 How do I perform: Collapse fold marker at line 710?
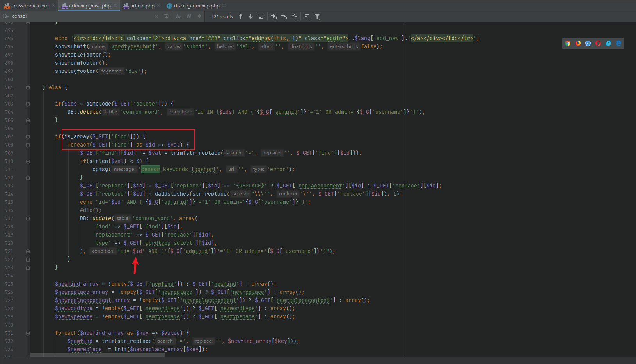(28, 161)
